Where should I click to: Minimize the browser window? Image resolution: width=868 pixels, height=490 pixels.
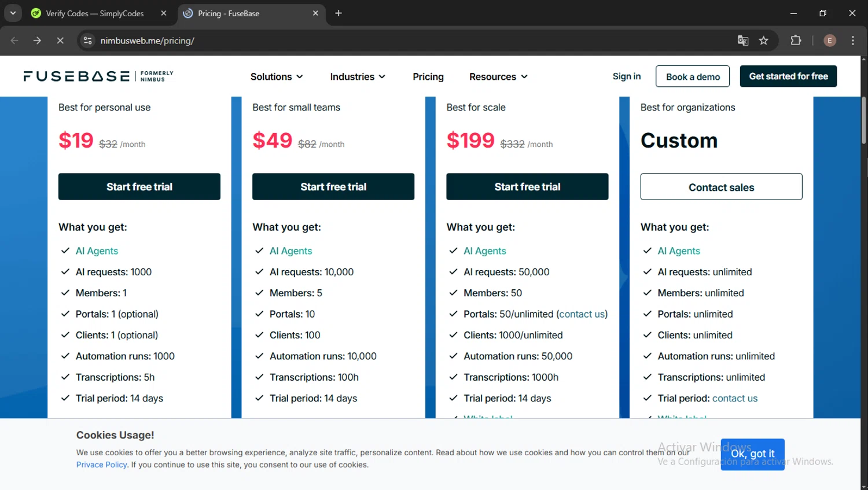pyautogui.click(x=793, y=13)
